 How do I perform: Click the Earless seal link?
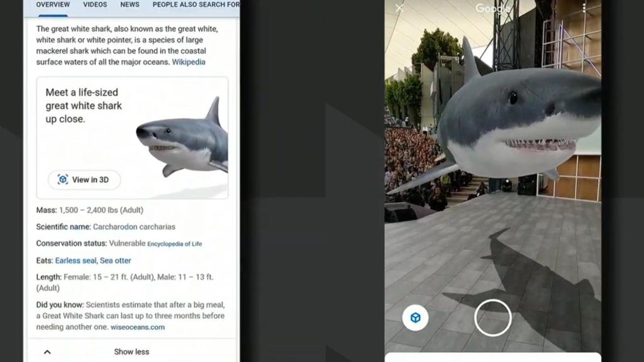(x=75, y=260)
